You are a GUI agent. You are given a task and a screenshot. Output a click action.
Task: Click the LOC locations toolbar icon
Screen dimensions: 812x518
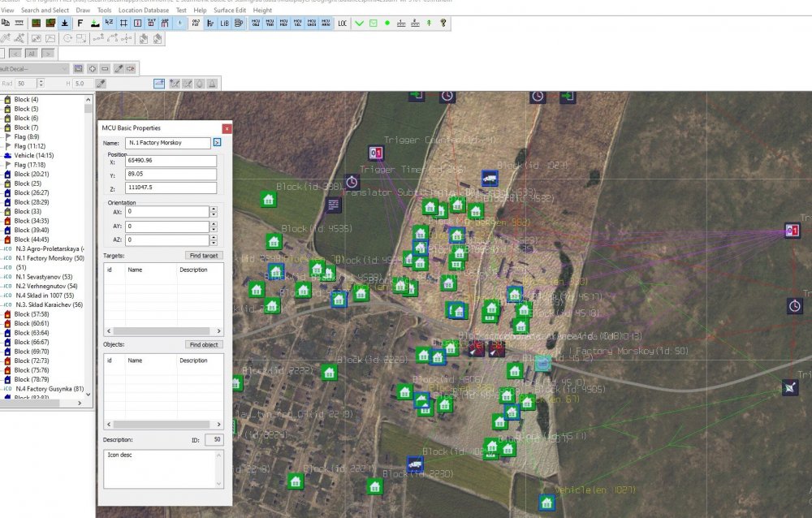click(342, 24)
